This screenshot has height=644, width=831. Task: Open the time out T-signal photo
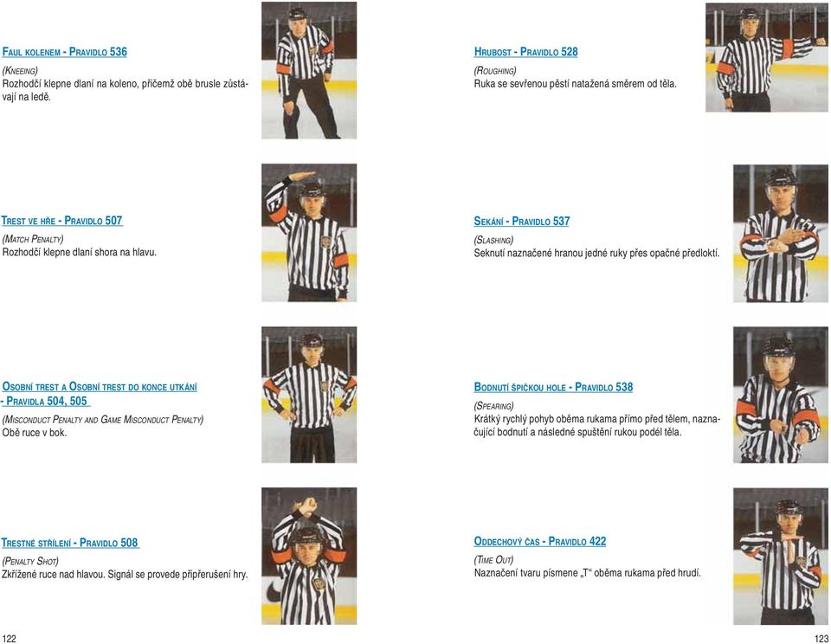click(780, 556)
